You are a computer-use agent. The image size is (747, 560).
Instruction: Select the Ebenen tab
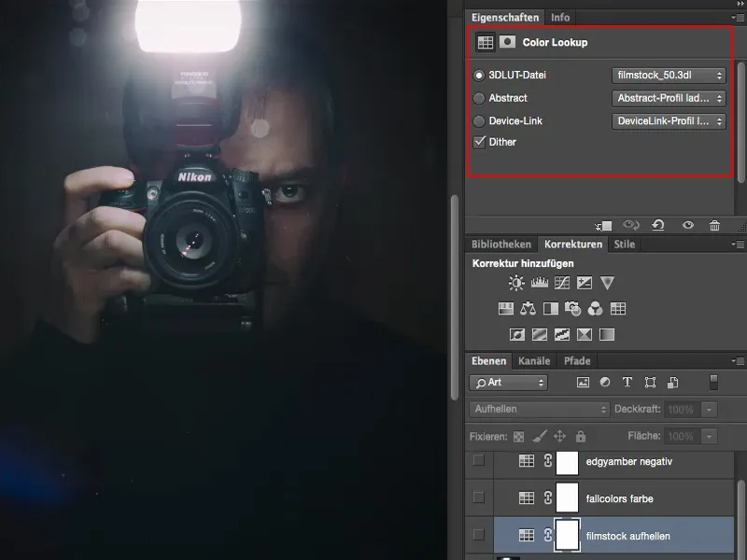[x=488, y=361]
